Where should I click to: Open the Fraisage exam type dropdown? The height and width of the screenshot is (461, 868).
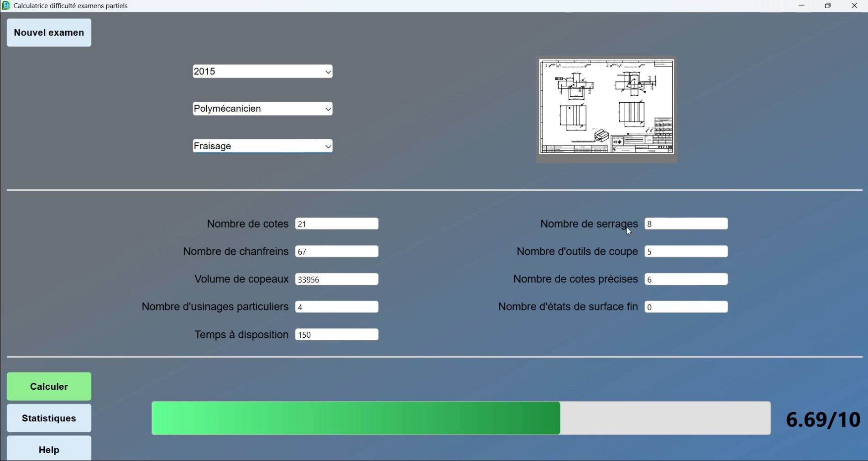(262, 147)
